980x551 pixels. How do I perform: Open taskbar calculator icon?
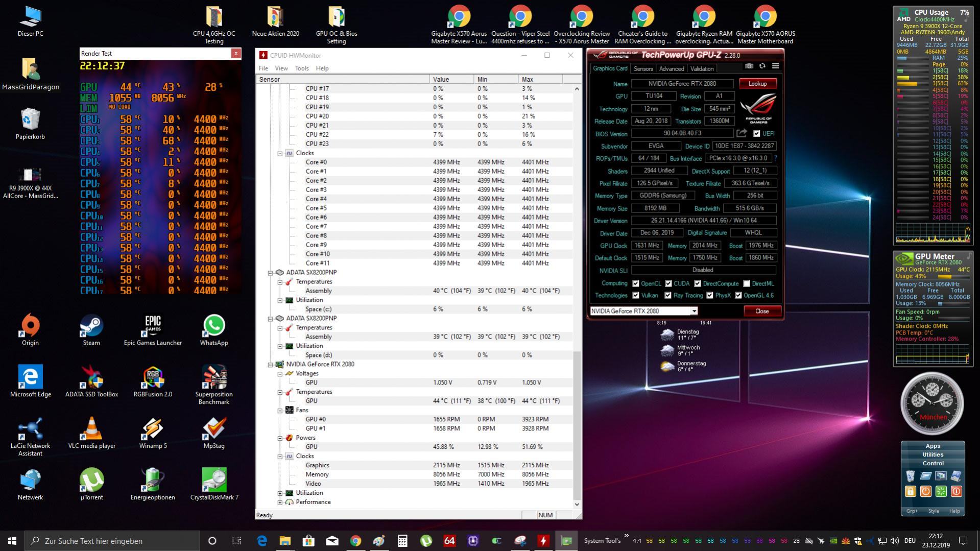(402, 541)
